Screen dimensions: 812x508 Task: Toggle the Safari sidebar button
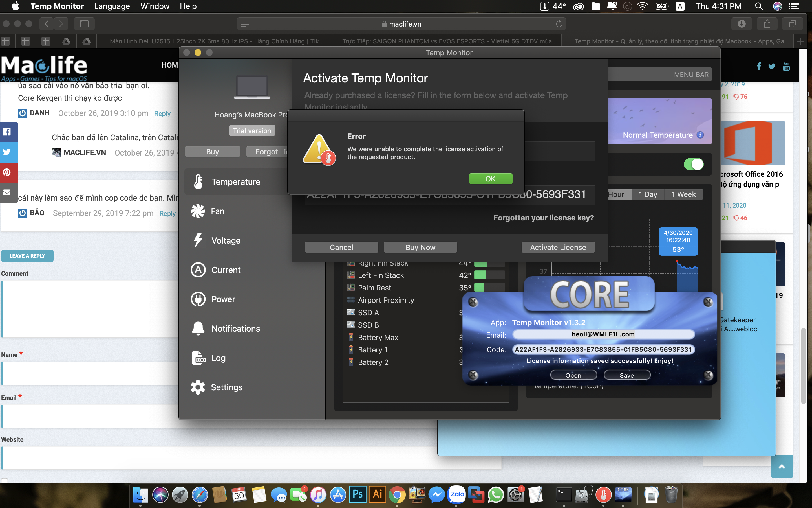pyautogui.click(x=84, y=23)
